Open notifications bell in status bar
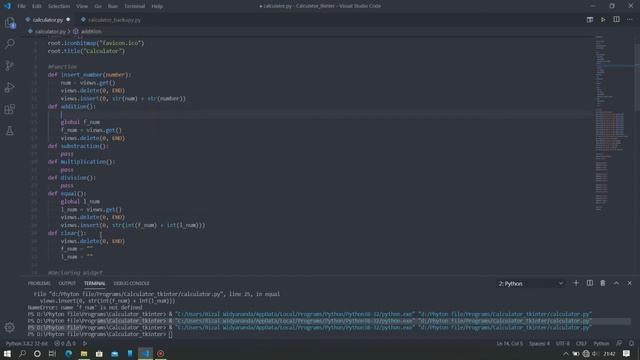 point(631,344)
